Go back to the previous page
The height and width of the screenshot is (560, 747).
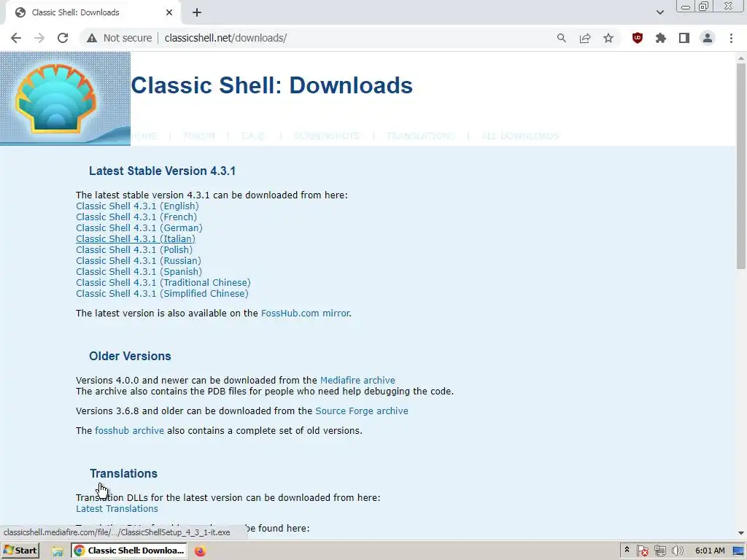coord(16,38)
